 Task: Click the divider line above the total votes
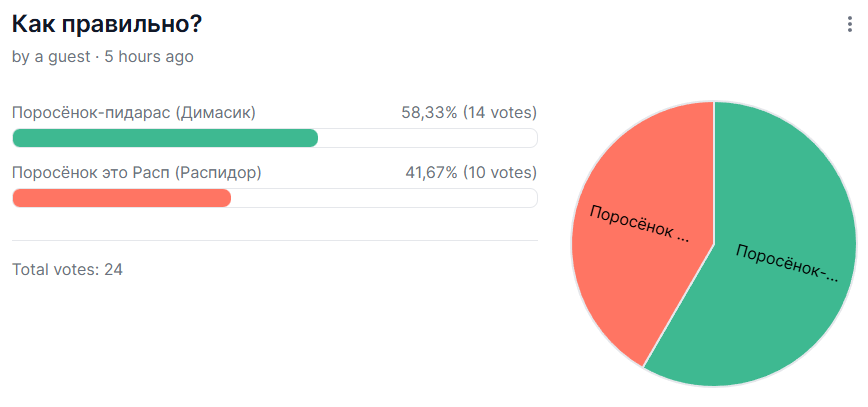click(275, 241)
